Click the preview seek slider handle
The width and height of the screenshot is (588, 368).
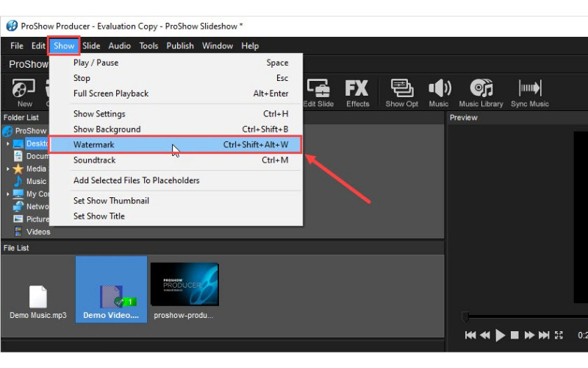[x=465, y=316]
